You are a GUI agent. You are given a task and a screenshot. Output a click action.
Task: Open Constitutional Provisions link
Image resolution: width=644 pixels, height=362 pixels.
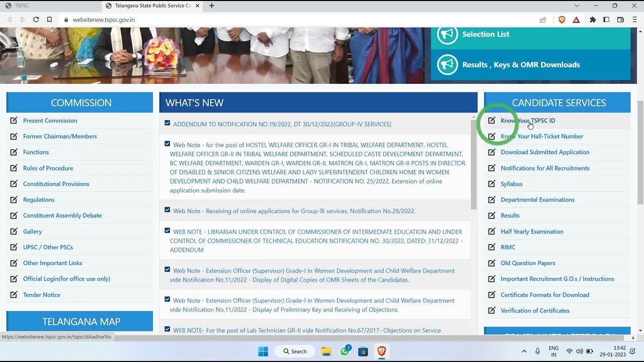coord(56,184)
